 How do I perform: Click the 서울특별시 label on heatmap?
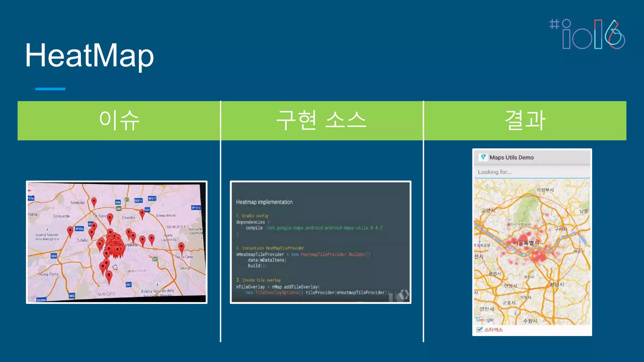(526, 243)
